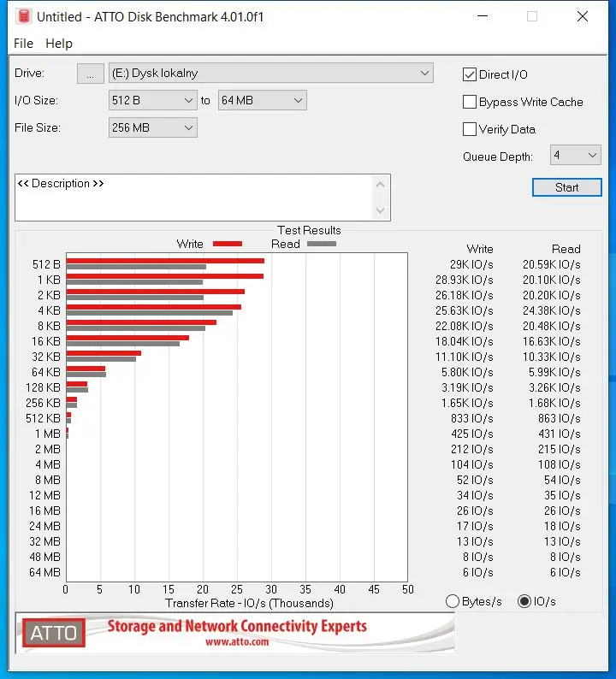616x679 pixels.
Task: Open the Queue Depth dropdown
Action: coord(575,155)
